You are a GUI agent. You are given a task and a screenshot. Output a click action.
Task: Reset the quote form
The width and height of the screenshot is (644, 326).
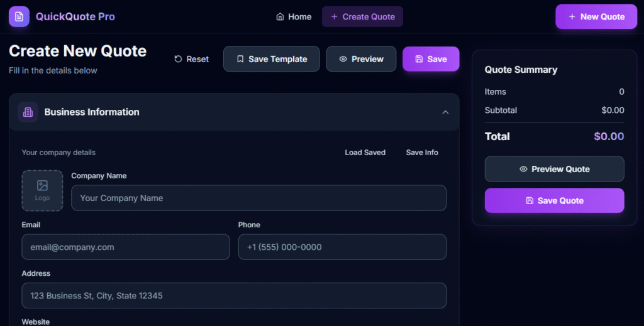pyautogui.click(x=191, y=59)
